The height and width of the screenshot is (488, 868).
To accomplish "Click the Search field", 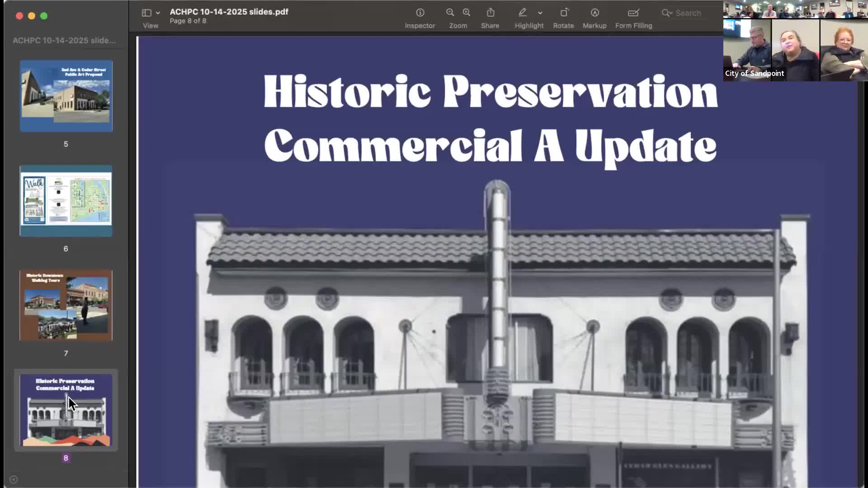I will pos(687,13).
